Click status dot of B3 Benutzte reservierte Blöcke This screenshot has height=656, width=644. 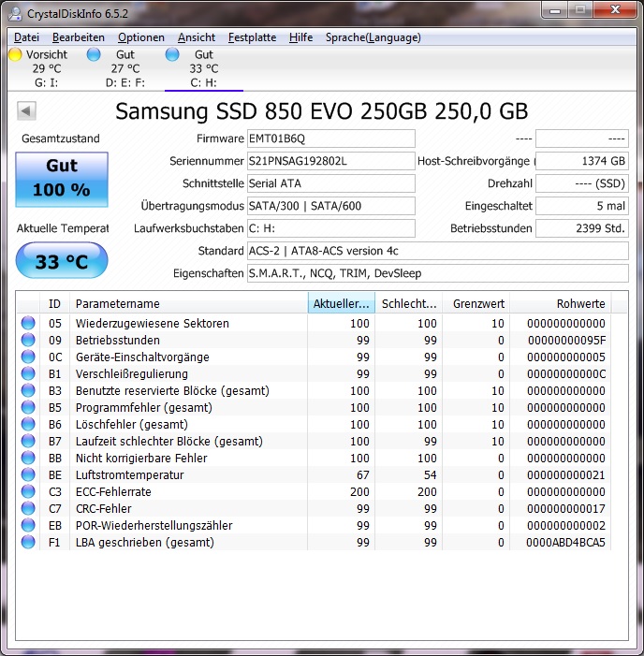point(28,390)
